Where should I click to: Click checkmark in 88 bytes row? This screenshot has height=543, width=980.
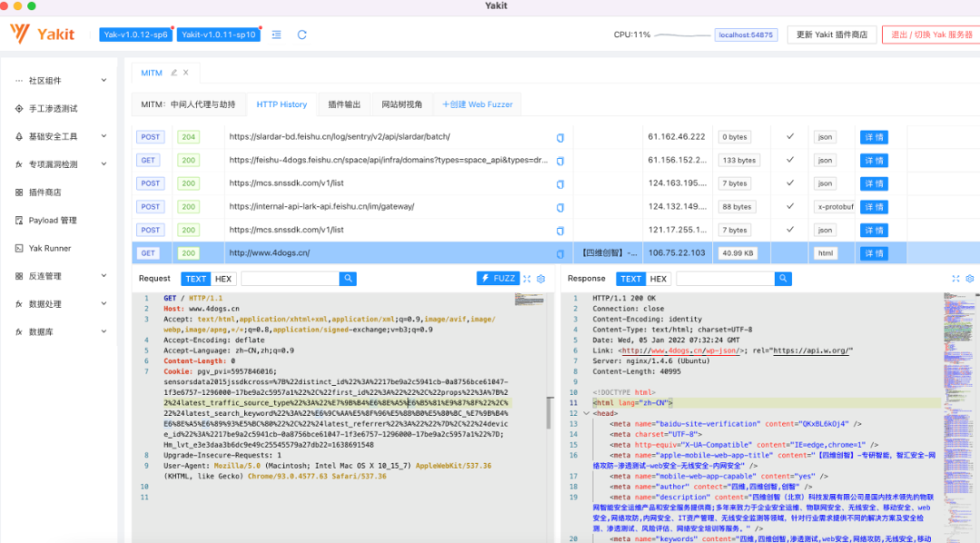pos(790,206)
